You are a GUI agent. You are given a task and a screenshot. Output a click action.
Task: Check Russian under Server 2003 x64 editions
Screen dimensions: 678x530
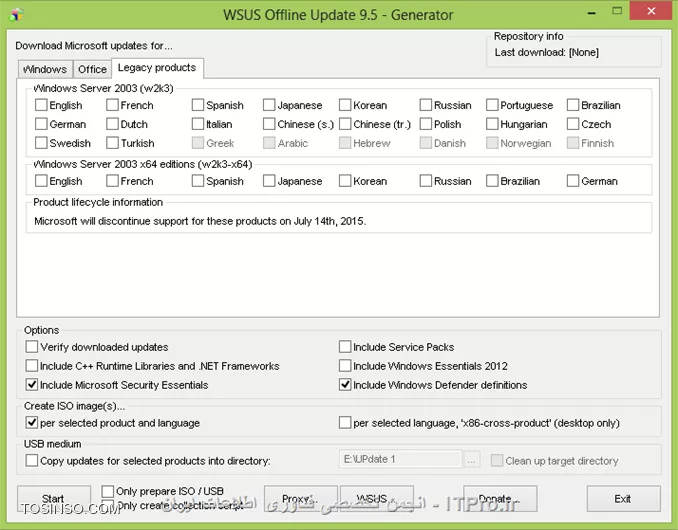tap(425, 181)
